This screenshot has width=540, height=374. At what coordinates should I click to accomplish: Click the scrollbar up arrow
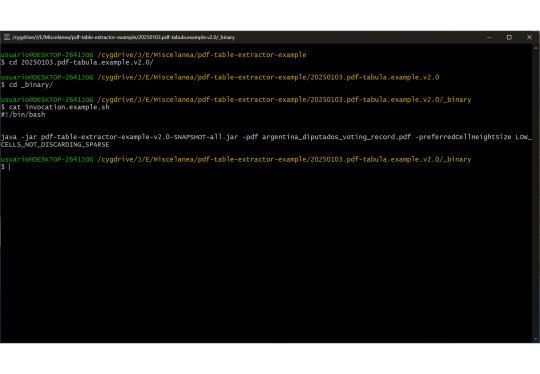[x=536, y=48]
